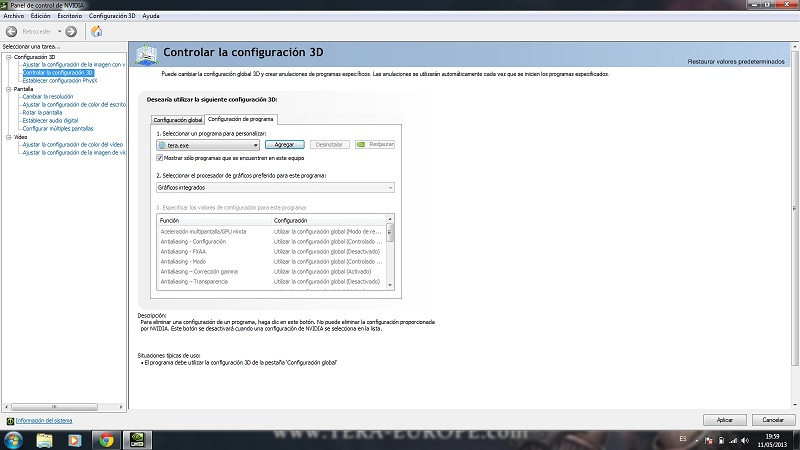This screenshot has width=800, height=450.
Task: Collapse the Configuración 3D tree node
Action: coord(9,57)
